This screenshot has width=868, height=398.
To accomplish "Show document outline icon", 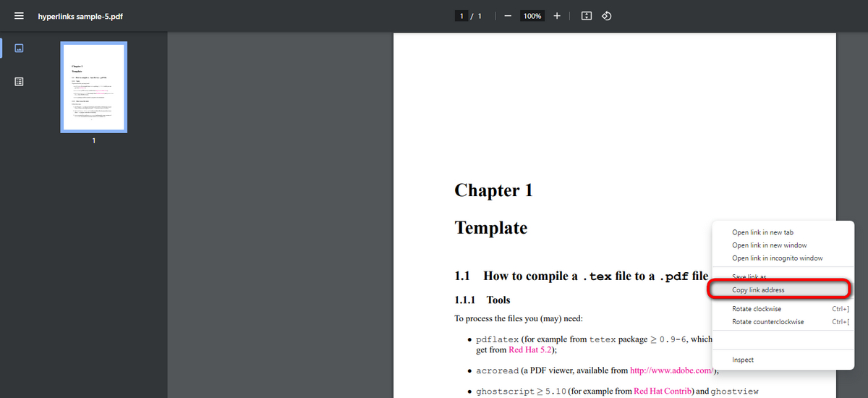I will (19, 82).
